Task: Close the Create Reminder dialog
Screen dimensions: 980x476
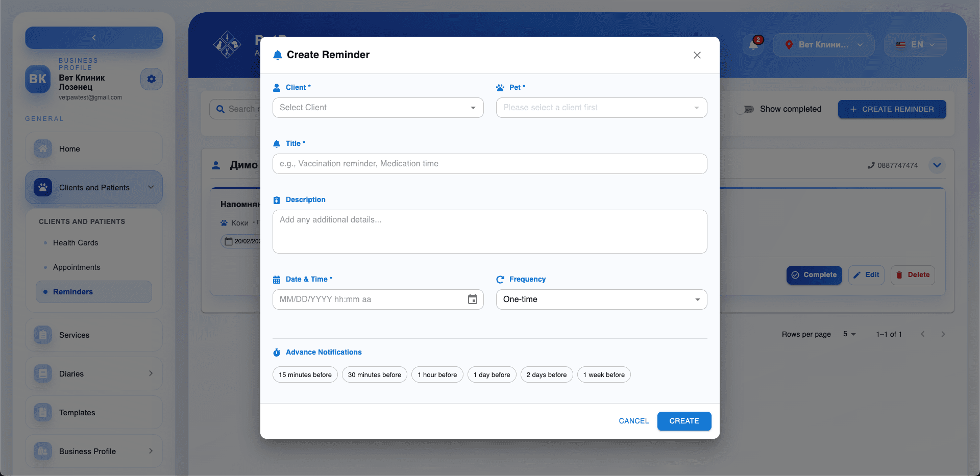Action: pos(697,55)
